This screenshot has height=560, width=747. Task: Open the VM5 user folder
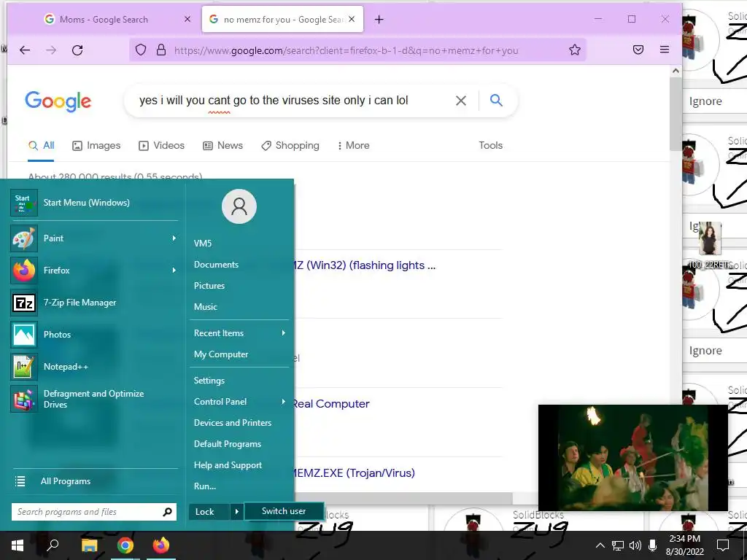203,244
